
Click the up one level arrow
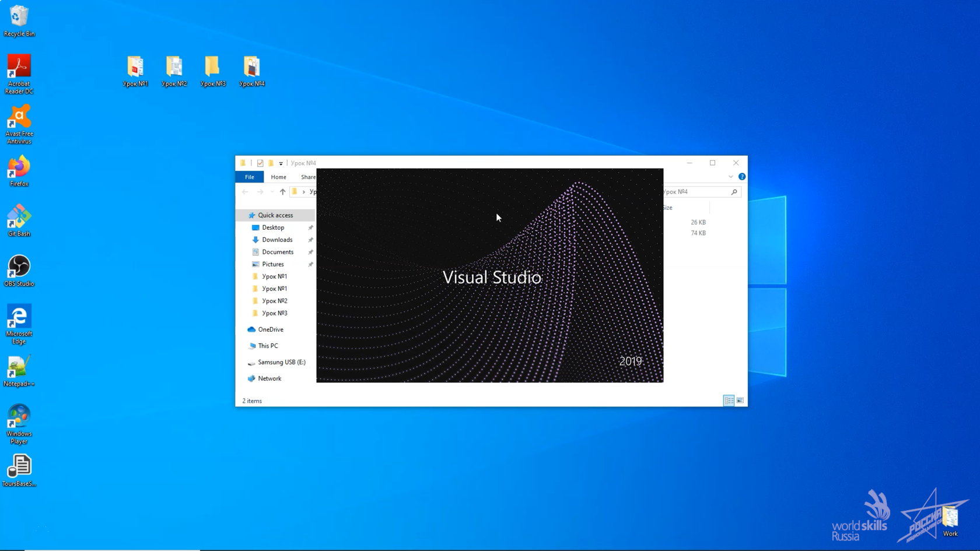[283, 192]
